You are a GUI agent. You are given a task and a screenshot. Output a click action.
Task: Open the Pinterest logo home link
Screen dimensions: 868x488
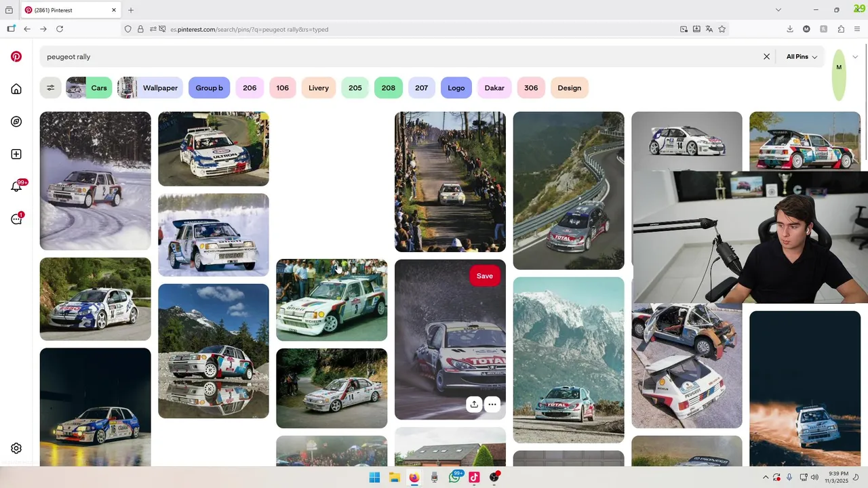(x=16, y=57)
